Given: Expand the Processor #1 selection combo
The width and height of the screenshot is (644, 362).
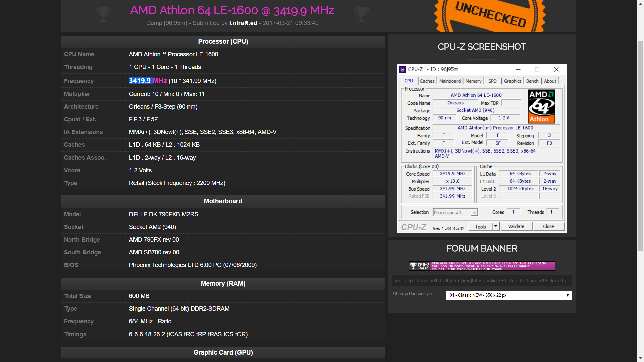Looking at the screenshot, I should (474, 212).
